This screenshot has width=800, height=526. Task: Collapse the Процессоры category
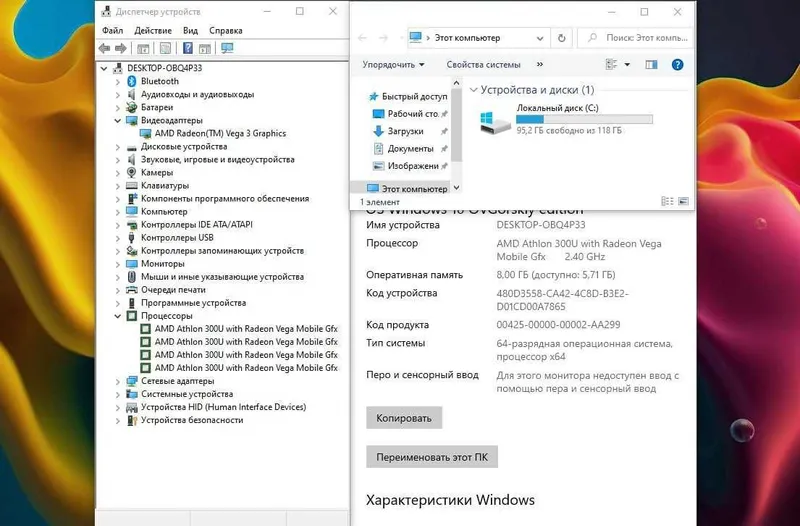[118, 316]
